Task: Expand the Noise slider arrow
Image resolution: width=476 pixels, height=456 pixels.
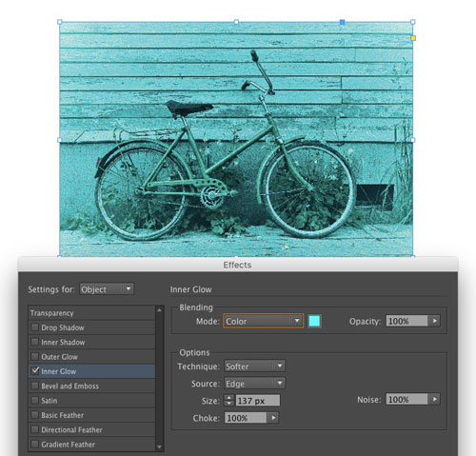Action: [x=434, y=399]
